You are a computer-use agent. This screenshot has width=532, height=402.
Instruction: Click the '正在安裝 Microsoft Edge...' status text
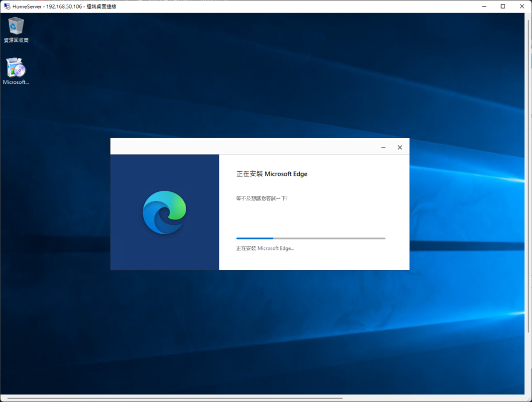tap(265, 248)
